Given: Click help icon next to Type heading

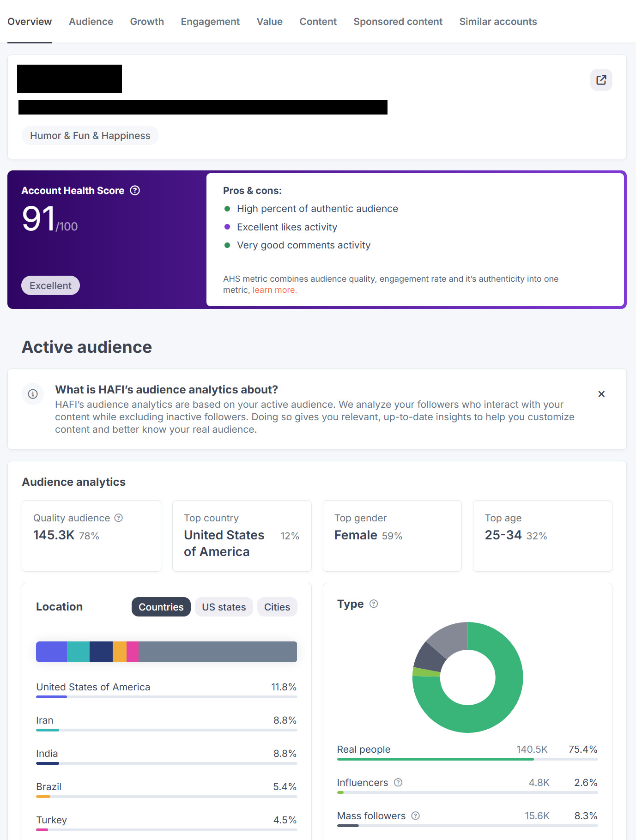Looking at the screenshot, I should coord(374,604).
